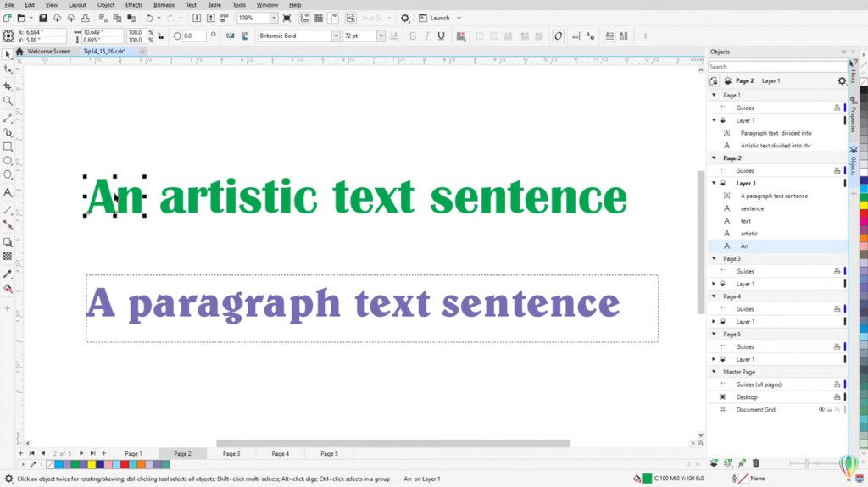Select the 'sentence' object row
868x487 pixels.
point(778,208)
